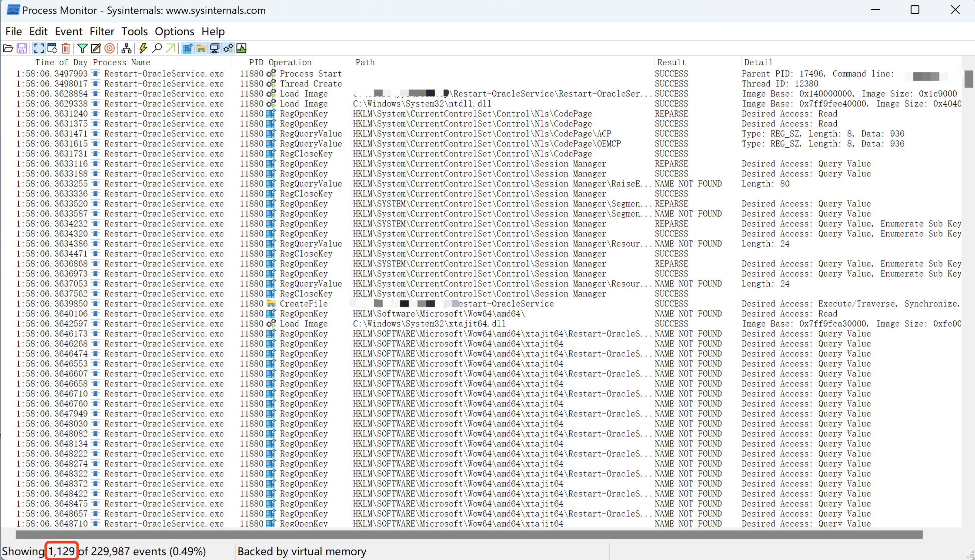Toggle the Autoscroll toolbar button

[52, 48]
